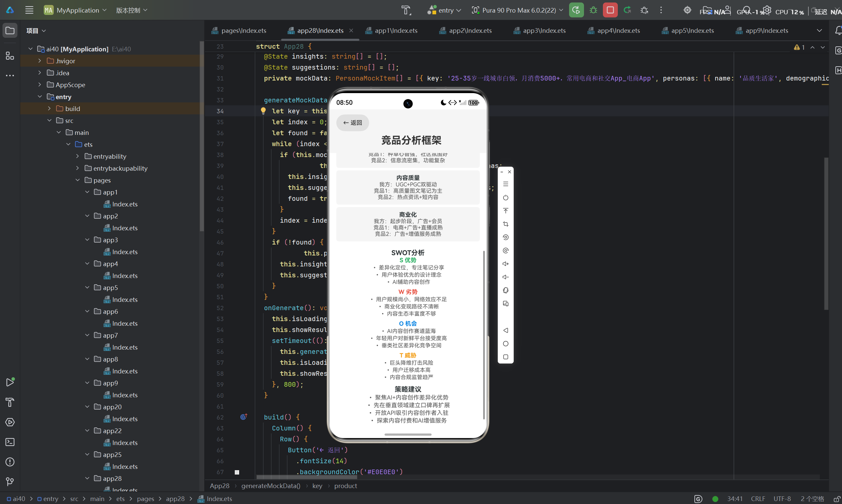Click the emulator screenshot crop icon
The height and width of the screenshot is (504, 842).
(506, 224)
